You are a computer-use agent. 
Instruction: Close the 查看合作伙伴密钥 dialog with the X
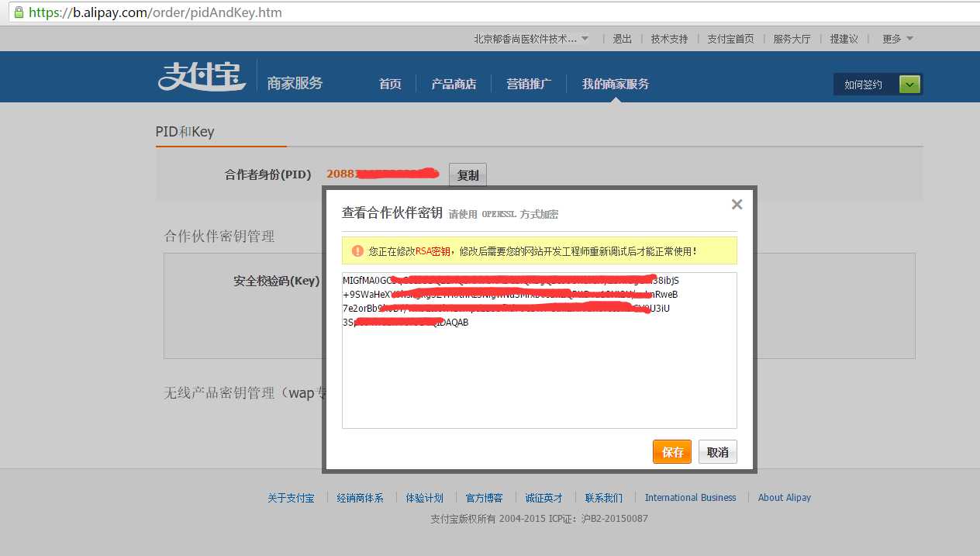(736, 204)
